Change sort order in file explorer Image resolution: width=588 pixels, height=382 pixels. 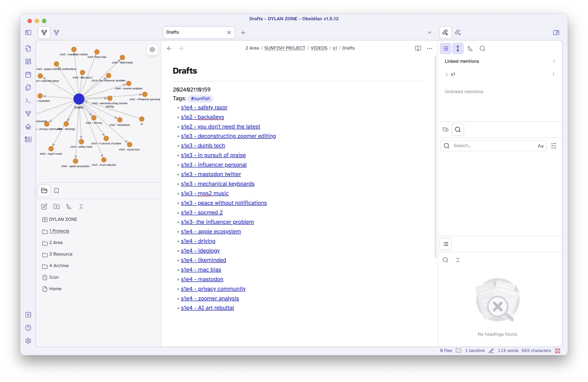coord(69,207)
